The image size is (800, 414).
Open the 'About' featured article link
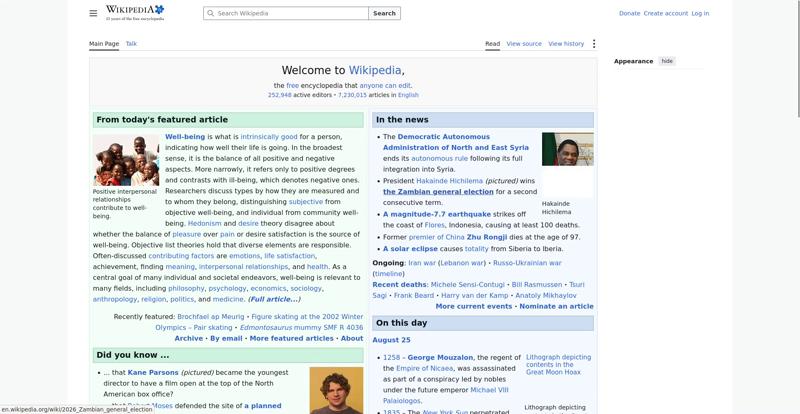coord(352,338)
